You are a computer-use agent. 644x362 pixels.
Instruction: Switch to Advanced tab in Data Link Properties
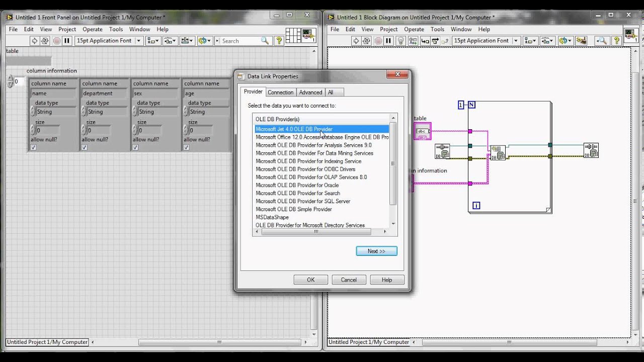pyautogui.click(x=310, y=92)
